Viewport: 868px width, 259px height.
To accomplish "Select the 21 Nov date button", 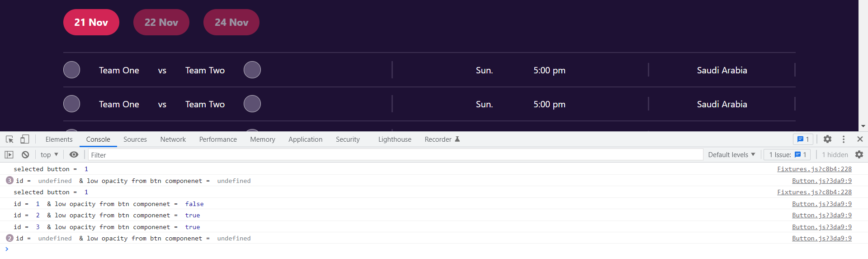I will [91, 22].
